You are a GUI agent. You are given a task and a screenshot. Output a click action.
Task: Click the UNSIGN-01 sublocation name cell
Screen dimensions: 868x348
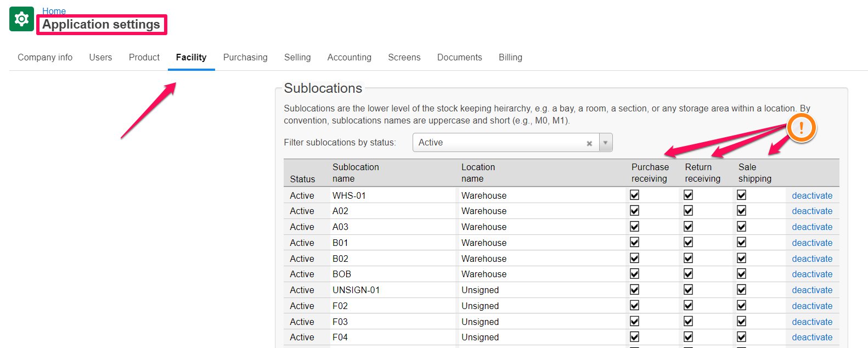point(392,290)
